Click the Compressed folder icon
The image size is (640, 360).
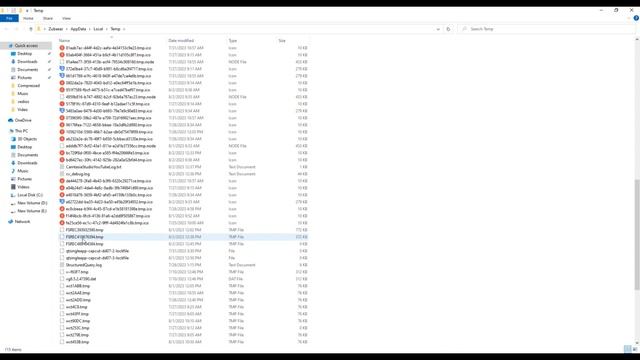tap(13, 86)
